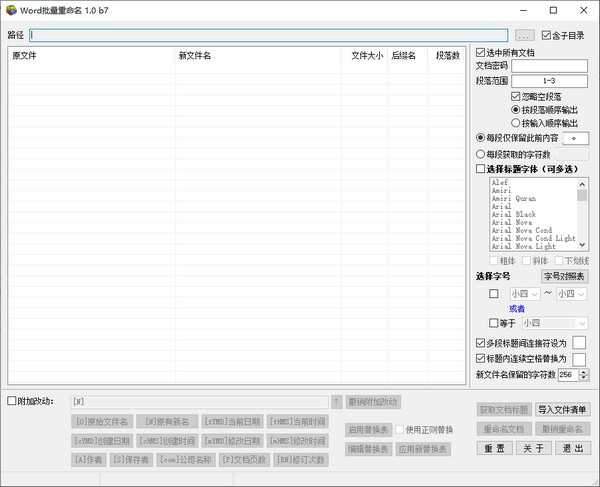Open the folder browse '...' button
This screenshot has width=600, height=487.
[525, 36]
